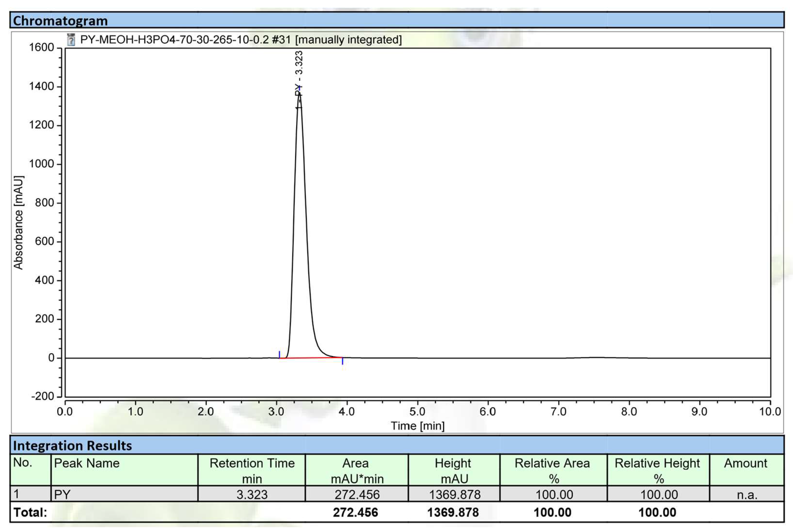Click the Time [min] axis label

[418, 426]
